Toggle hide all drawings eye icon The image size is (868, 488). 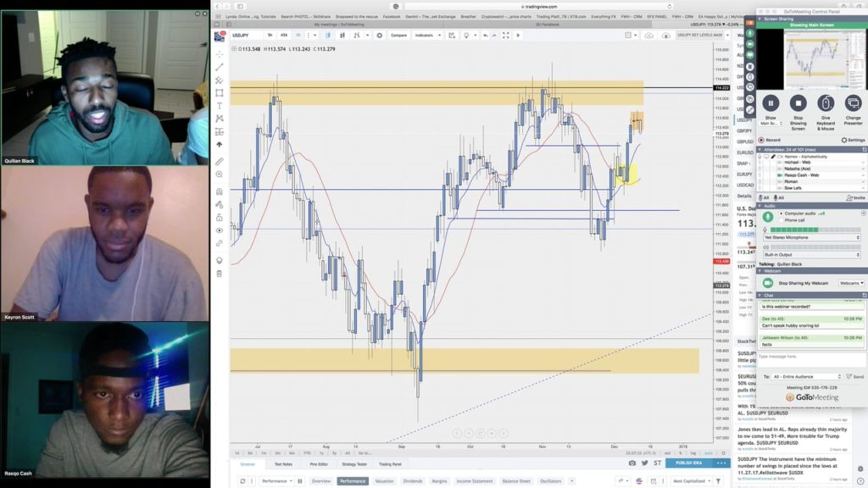pyautogui.click(x=220, y=230)
